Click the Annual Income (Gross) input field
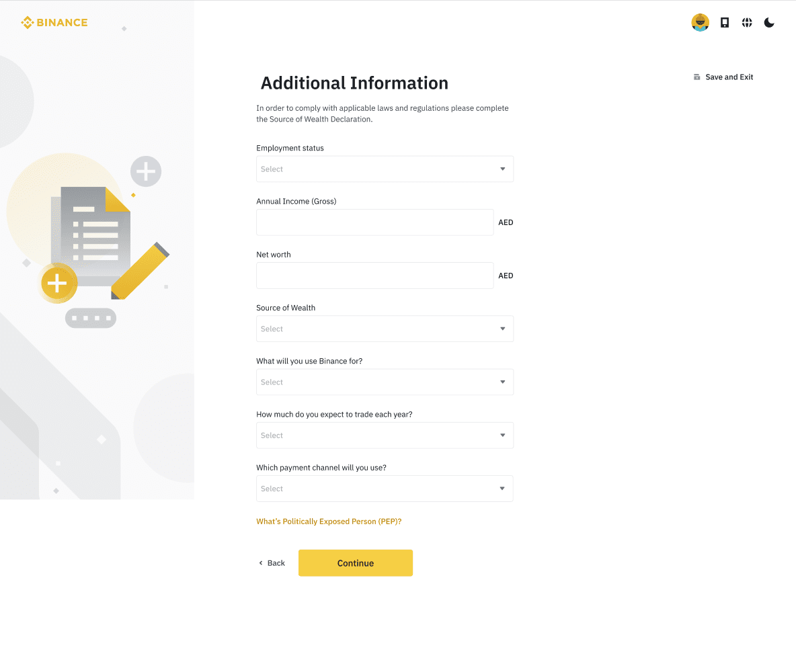Viewport: 796px width, 672px height. tap(374, 222)
